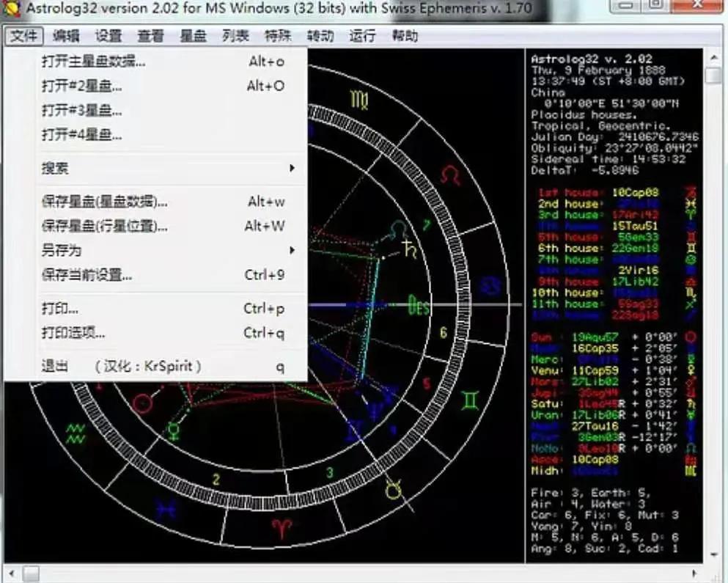
Task: Click the yellow Taurus glyph on the wheel
Action: (x=393, y=490)
